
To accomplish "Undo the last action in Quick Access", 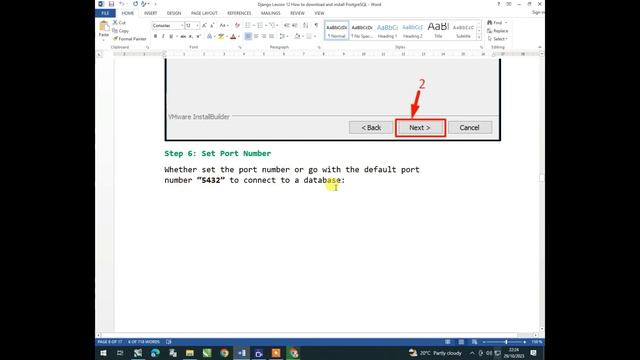I will point(122,4).
